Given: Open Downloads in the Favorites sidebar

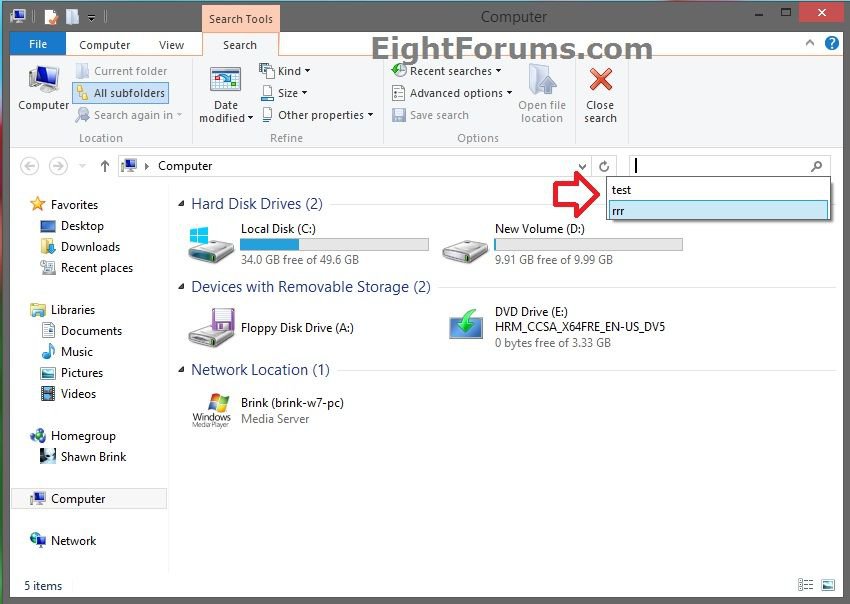Looking at the screenshot, I should [90, 247].
